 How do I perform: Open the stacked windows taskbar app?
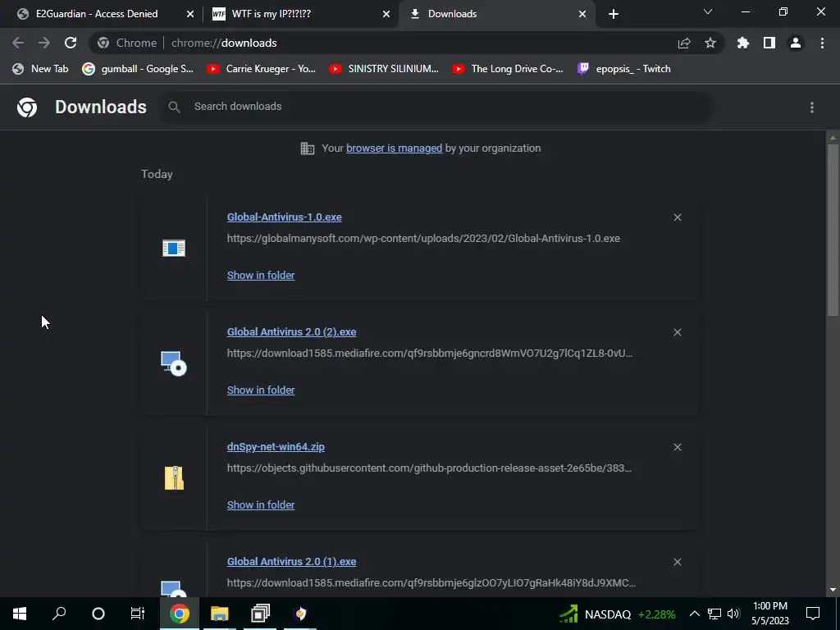(260, 614)
